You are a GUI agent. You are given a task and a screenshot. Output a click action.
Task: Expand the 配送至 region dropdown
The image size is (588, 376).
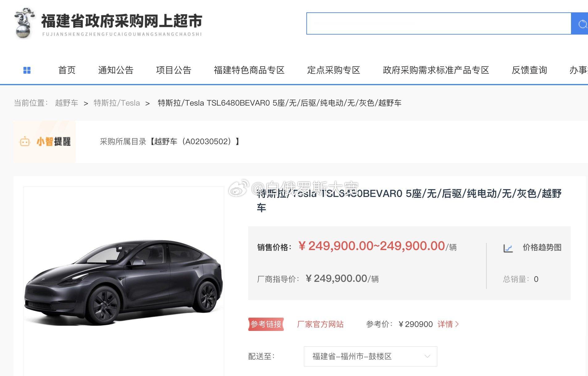click(370, 356)
